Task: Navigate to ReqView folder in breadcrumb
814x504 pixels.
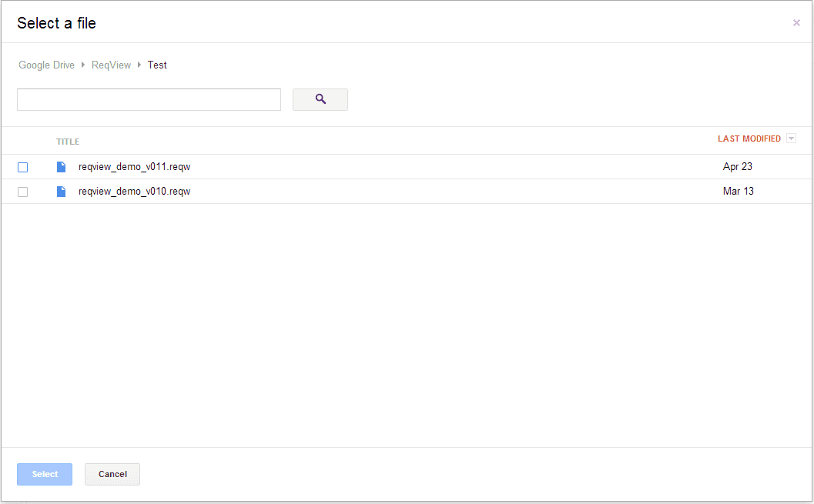Action: click(x=111, y=65)
